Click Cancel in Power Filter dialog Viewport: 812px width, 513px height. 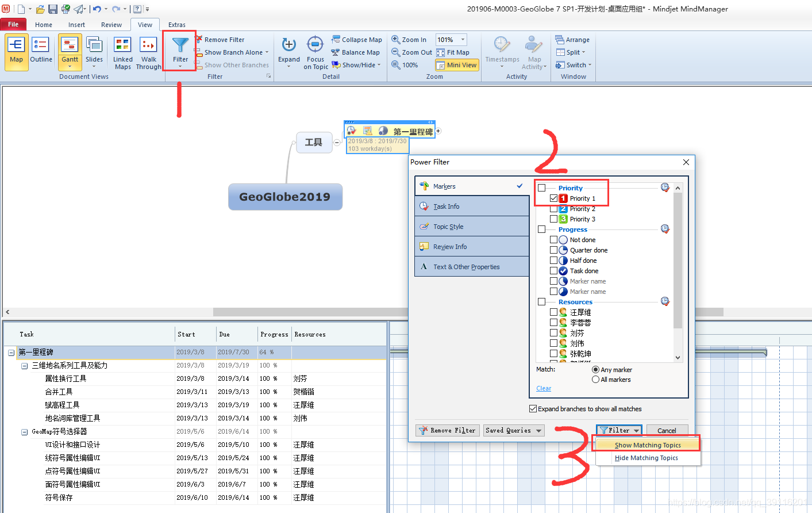667,430
